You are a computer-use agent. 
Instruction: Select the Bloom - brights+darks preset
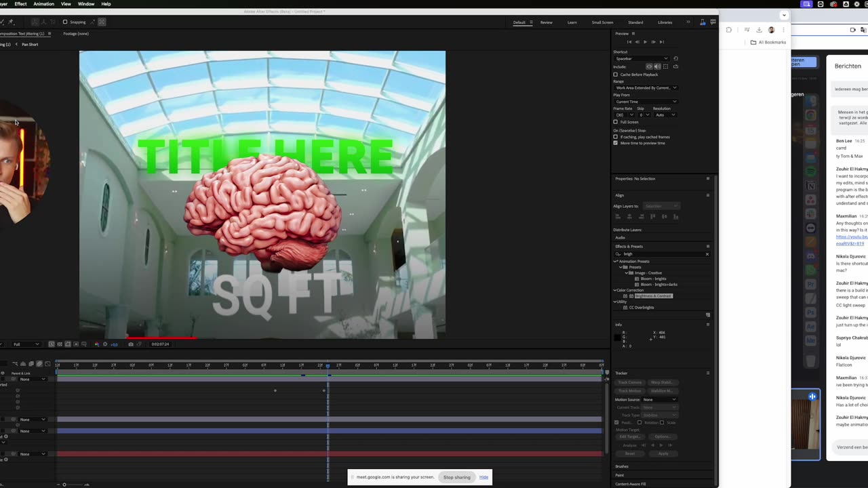click(658, 284)
